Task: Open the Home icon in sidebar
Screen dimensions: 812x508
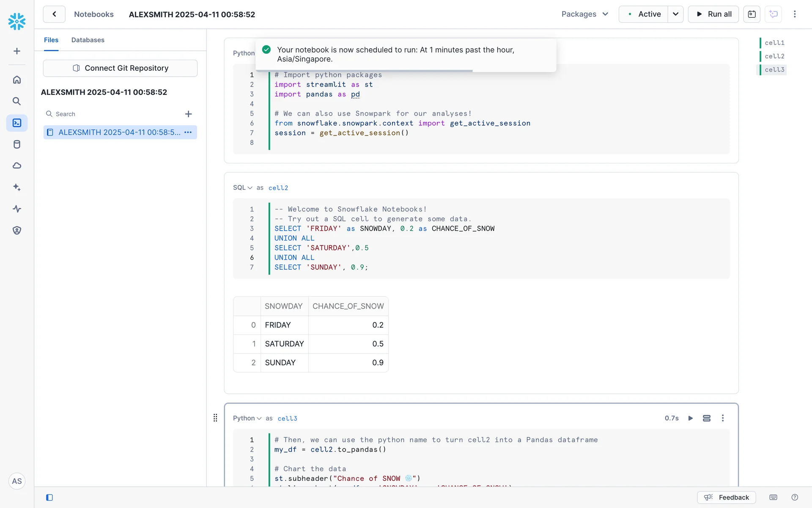Action: coord(17,80)
